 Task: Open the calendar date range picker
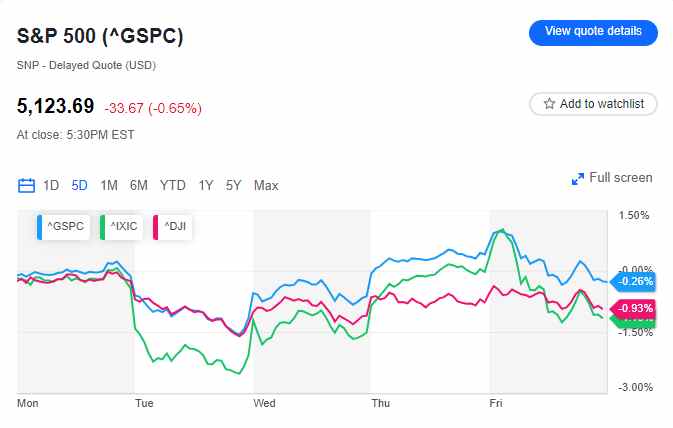(26, 185)
